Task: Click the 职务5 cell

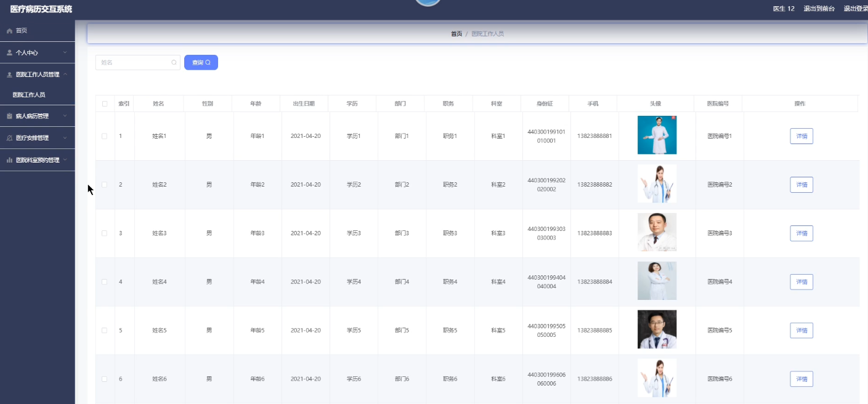Action: pos(450,331)
